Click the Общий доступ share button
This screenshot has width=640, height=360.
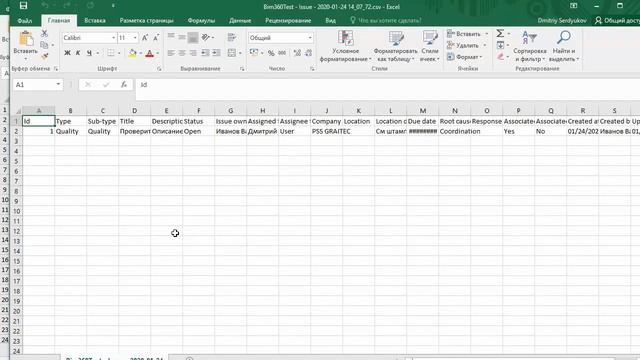617,20
